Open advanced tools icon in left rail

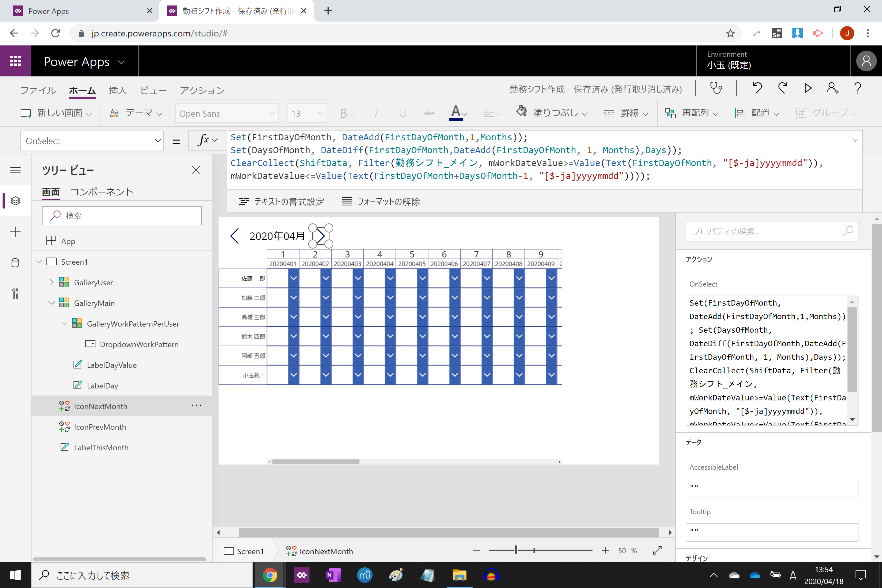click(x=15, y=294)
